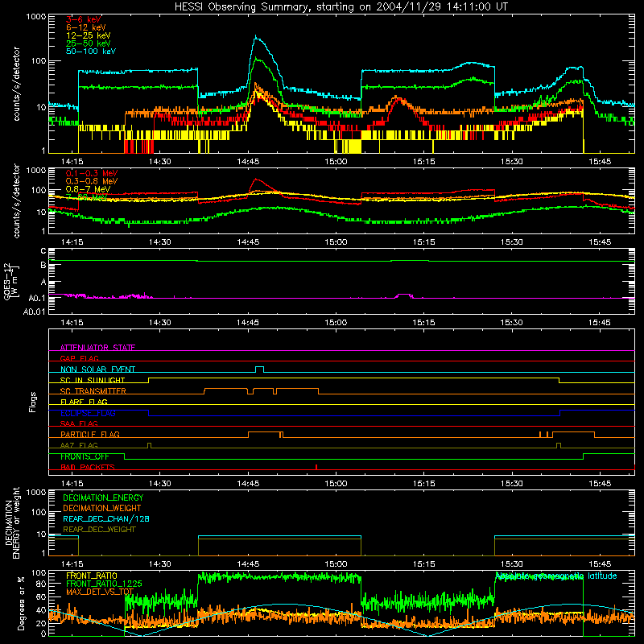
Task: Click the 0.1-0.3 MeV legend label
Action: tap(92, 173)
